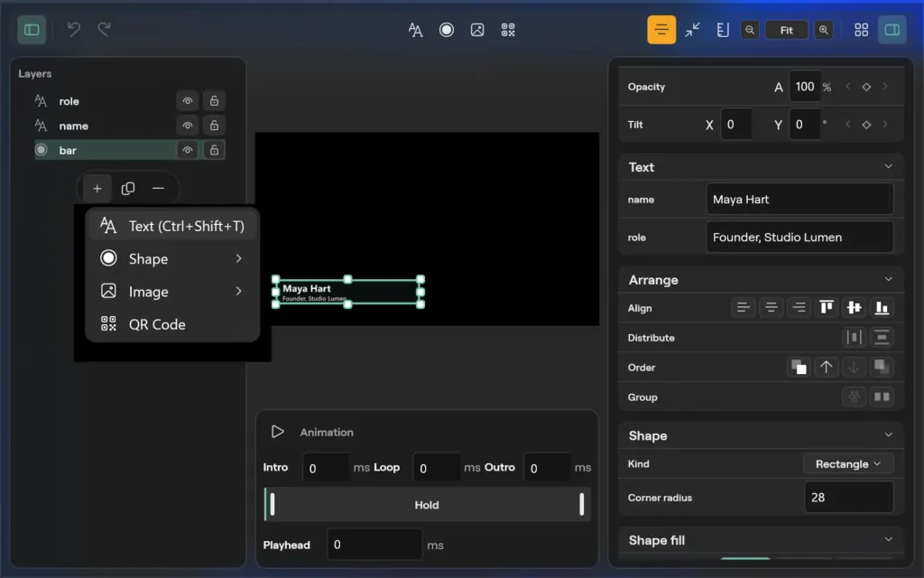Screen dimensions: 924x578
Task: Zoom in the canvas
Action: click(x=824, y=30)
